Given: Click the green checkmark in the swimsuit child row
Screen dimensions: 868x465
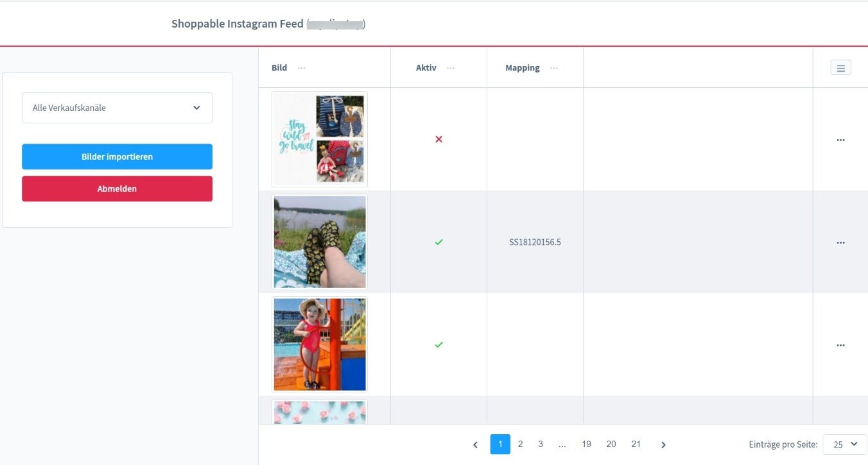Looking at the screenshot, I should click(438, 344).
